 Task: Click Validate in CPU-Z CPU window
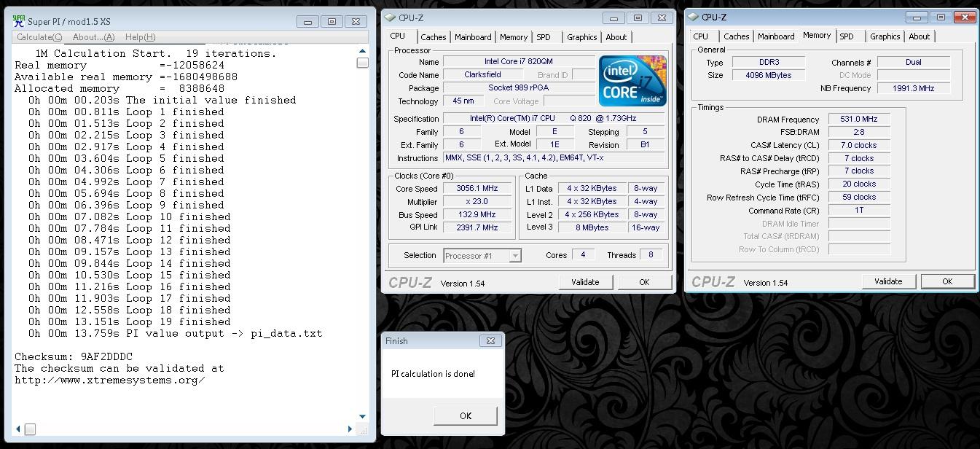[585, 282]
